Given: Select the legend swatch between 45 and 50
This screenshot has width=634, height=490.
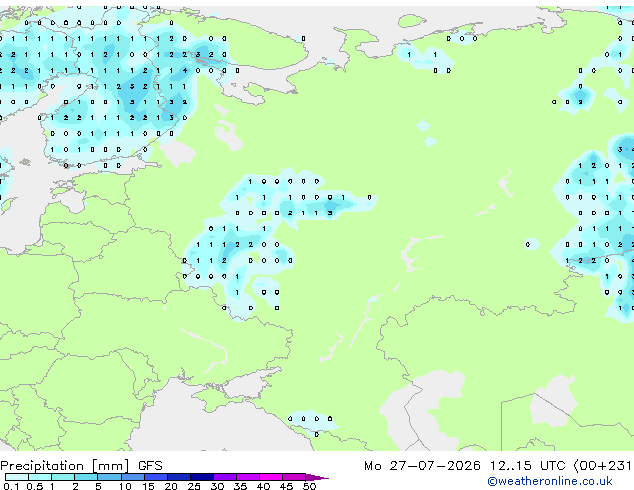Looking at the screenshot, I should pyautogui.click(x=294, y=477).
